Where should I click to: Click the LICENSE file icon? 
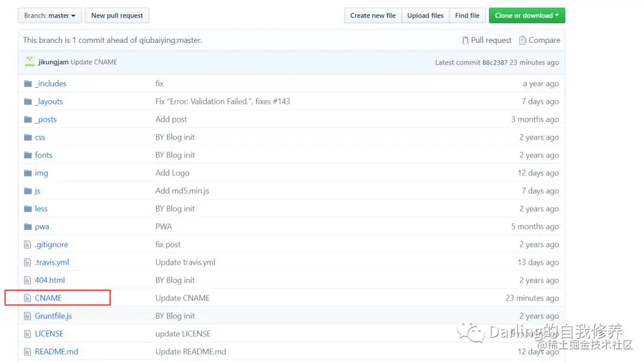click(x=27, y=333)
